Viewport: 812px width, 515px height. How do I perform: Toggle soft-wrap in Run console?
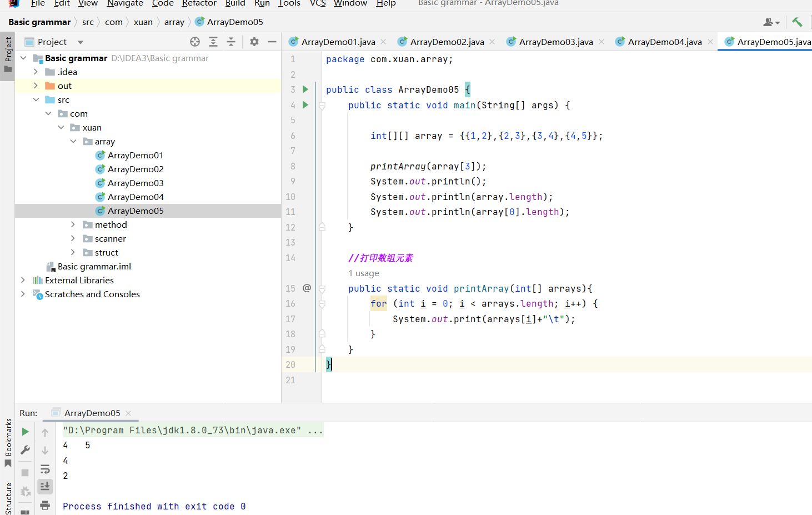[x=45, y=469]
